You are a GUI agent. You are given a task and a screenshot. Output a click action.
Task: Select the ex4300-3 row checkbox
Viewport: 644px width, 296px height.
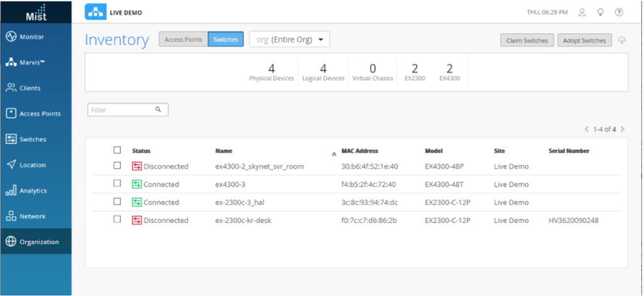click(x=117, y=183)
